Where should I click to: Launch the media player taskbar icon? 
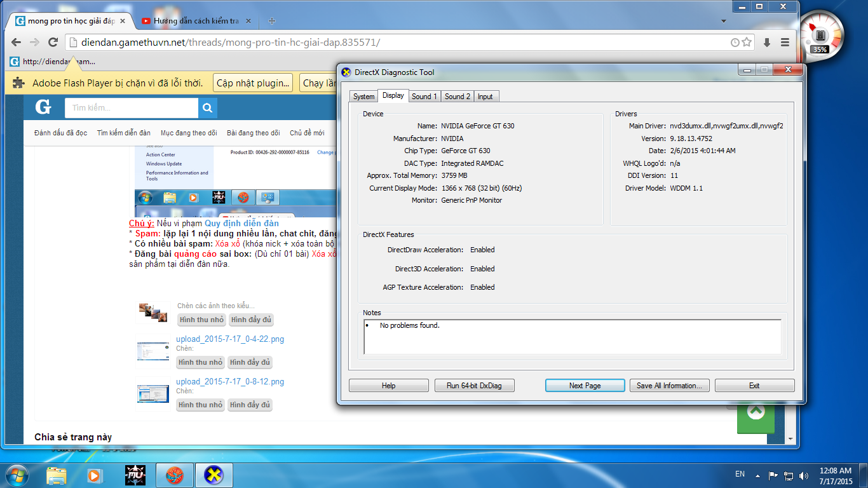pos(94,475)
